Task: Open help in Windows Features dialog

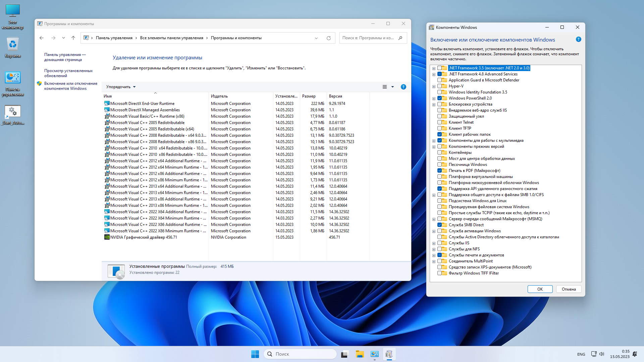Action: pyautogui.click(x=578, y=40)
